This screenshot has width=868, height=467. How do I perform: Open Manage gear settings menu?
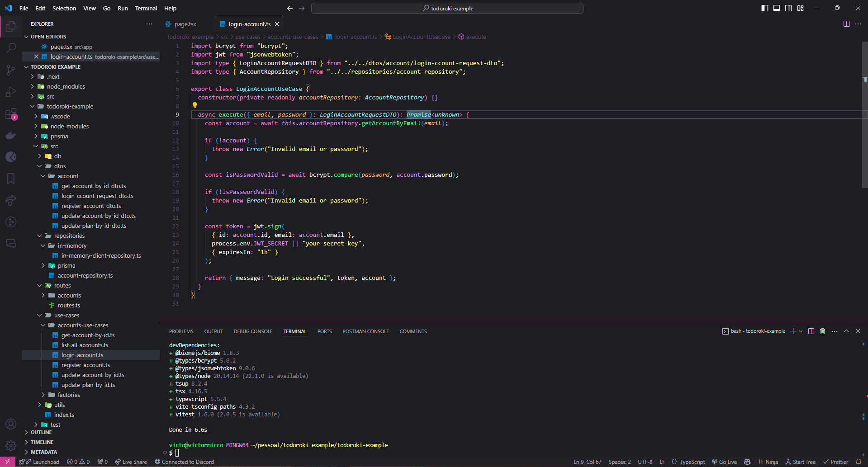point(11,446)
